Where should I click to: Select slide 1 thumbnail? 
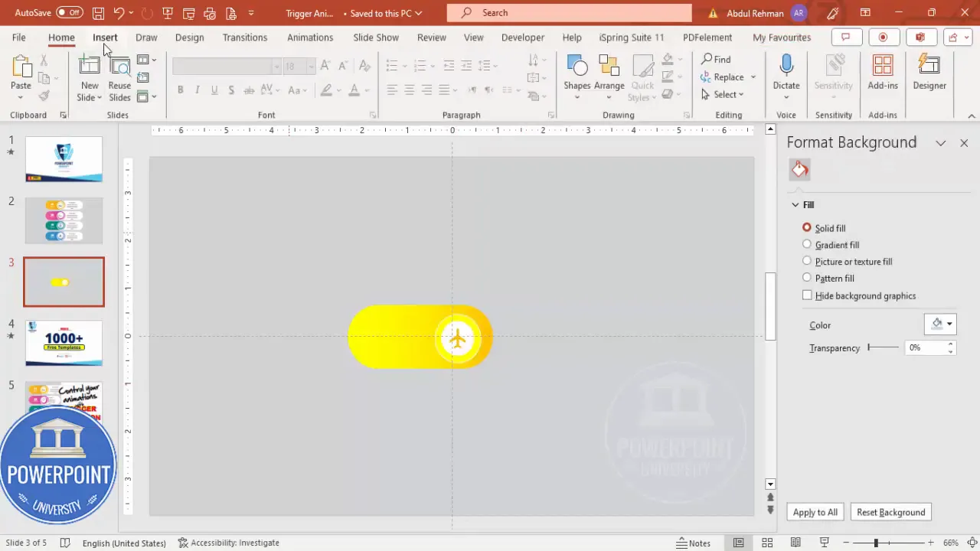(x=64, y=159)
